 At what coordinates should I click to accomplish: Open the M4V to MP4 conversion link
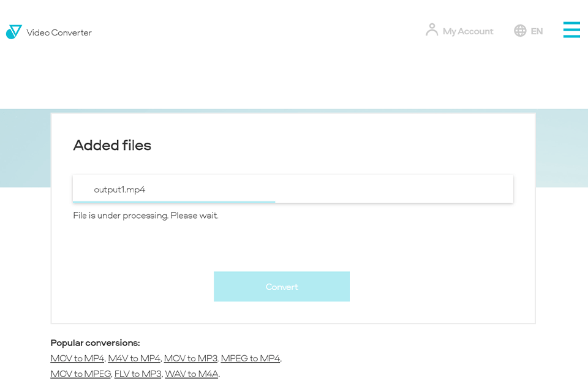tap(134, 358)
